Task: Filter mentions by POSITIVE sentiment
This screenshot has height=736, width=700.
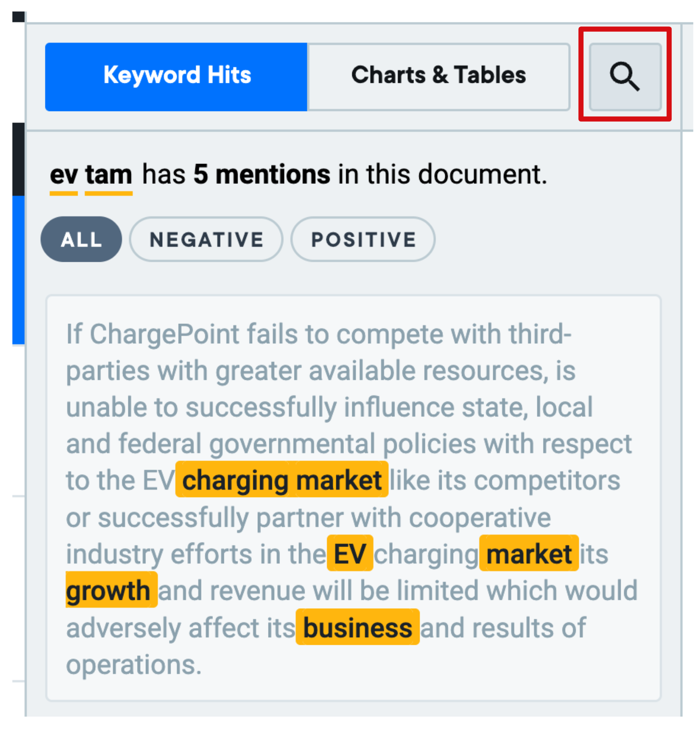Action: pos(363,239)
